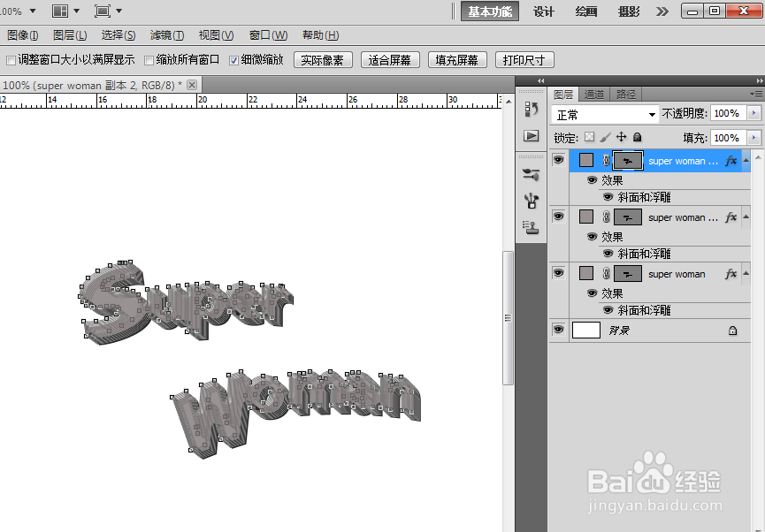Screen dimensions: 765x532
Task: Click fx icon on super woman 副本 2 layer
Action: (731, 161)
